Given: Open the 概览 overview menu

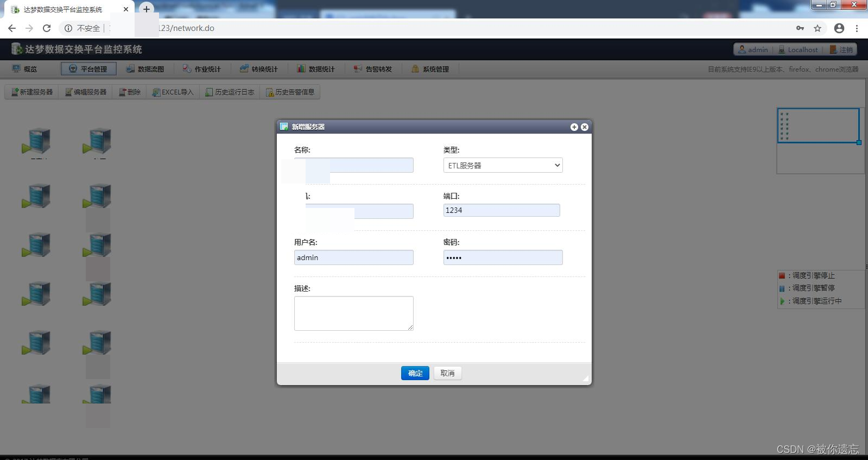Looking at the screenshot, I should 25,69.
